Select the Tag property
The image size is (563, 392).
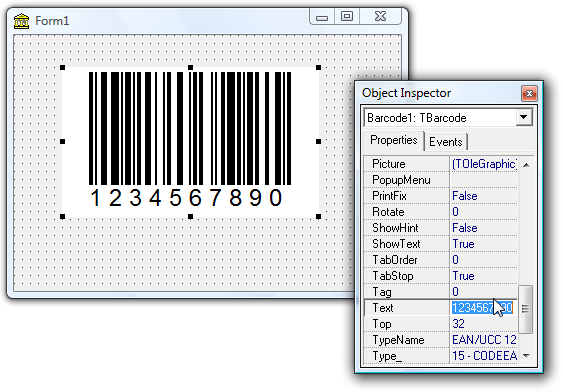406,292
